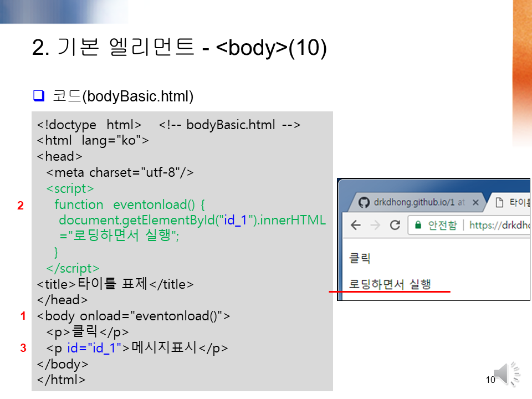Click the <!-- bodyBasic.html --> comment
This screenshot has height=399, width=532.
pos(229,125)
